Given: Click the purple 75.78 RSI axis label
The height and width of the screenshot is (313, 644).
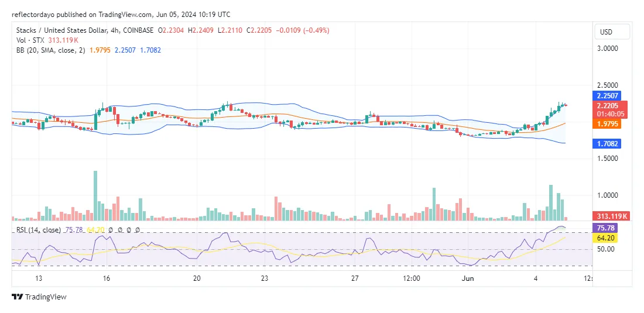Looking at the screenshot, I should (x=611, y=228).
